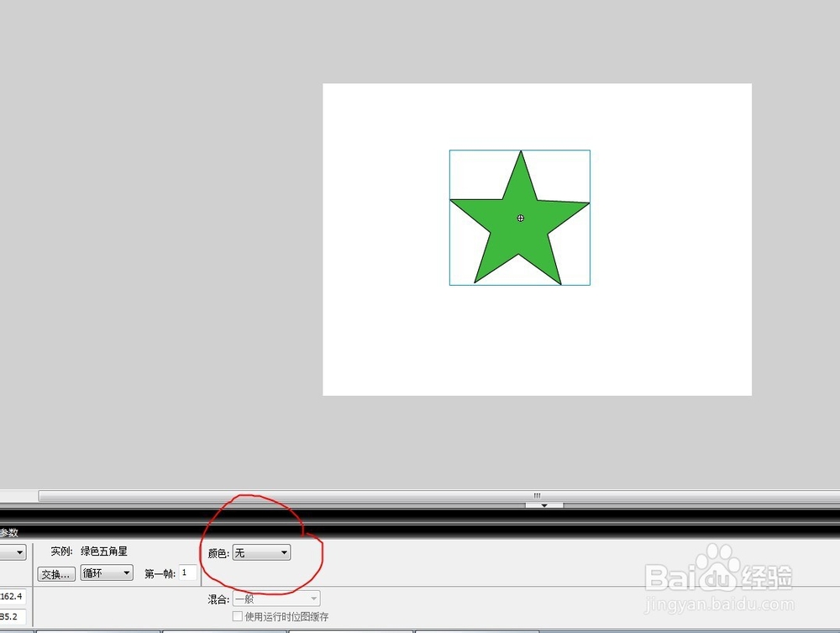This screenshot has height=633, width=840.
Task: Click the 162.4 value field
Action: pyautogui.click(x=13, y=596)
